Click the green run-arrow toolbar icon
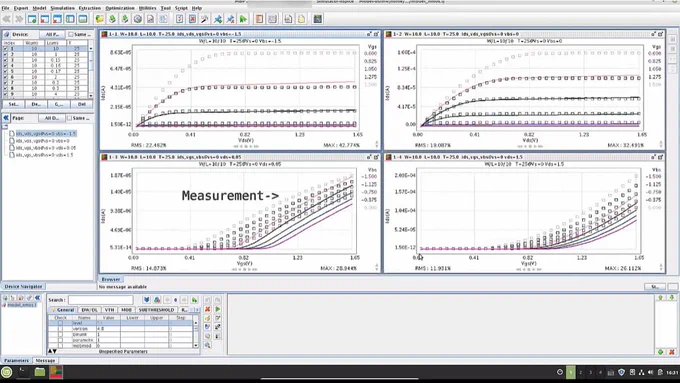This screenshot has width=680, height=383. point(243,19)
